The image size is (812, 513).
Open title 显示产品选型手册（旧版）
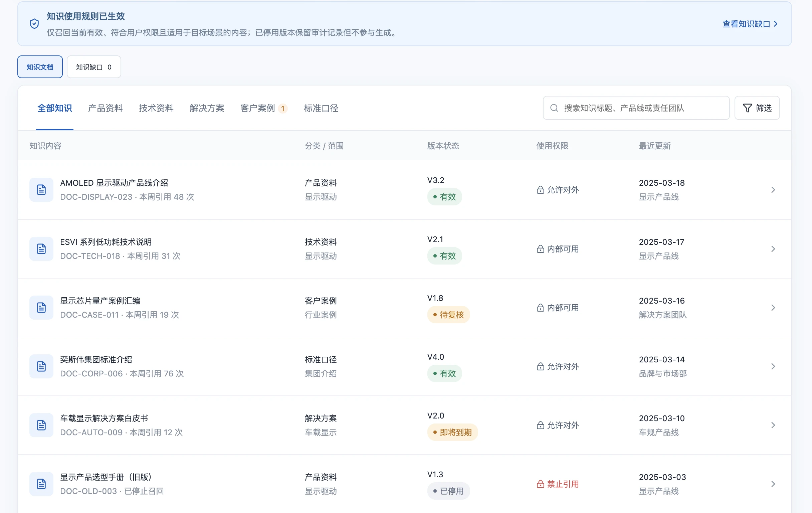106,477
